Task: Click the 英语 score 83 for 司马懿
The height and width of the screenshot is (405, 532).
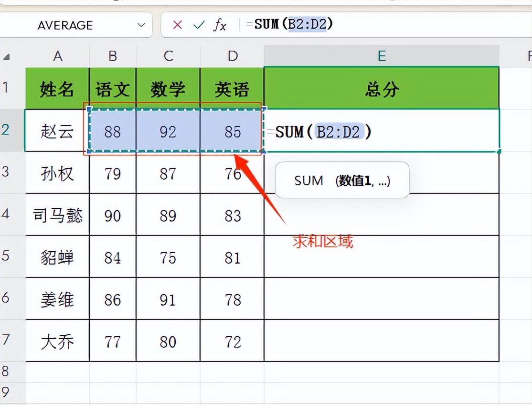Action: 233,215
